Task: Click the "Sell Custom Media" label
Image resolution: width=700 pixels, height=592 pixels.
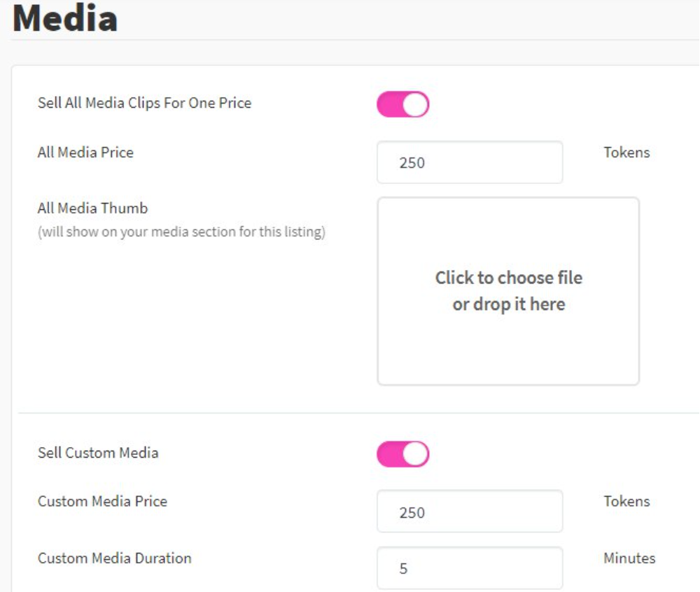Action: coord(98,453)
